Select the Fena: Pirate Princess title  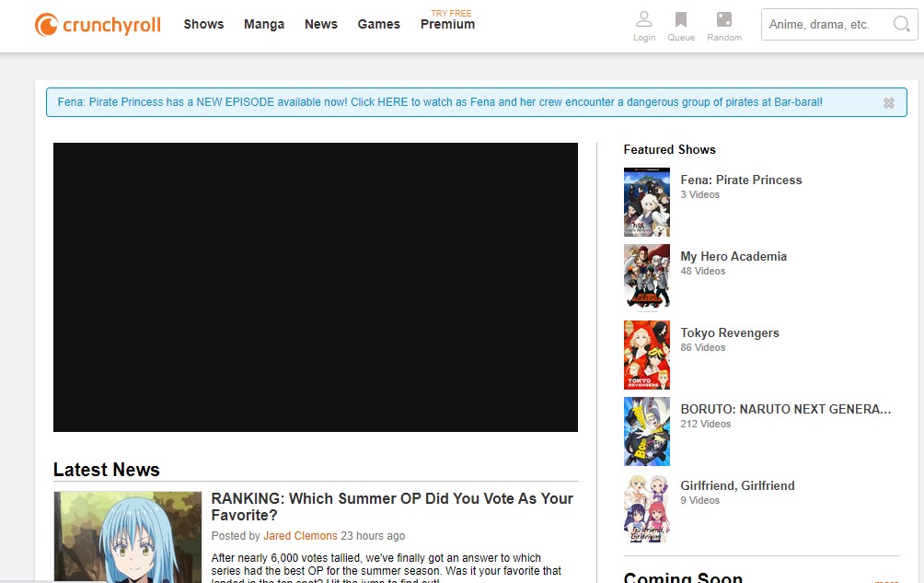pos(741,180)
